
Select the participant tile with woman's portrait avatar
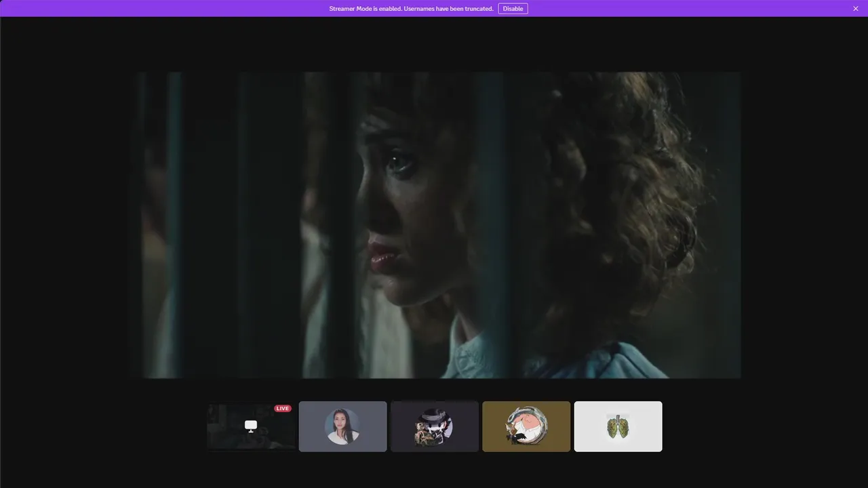point(342,426)
